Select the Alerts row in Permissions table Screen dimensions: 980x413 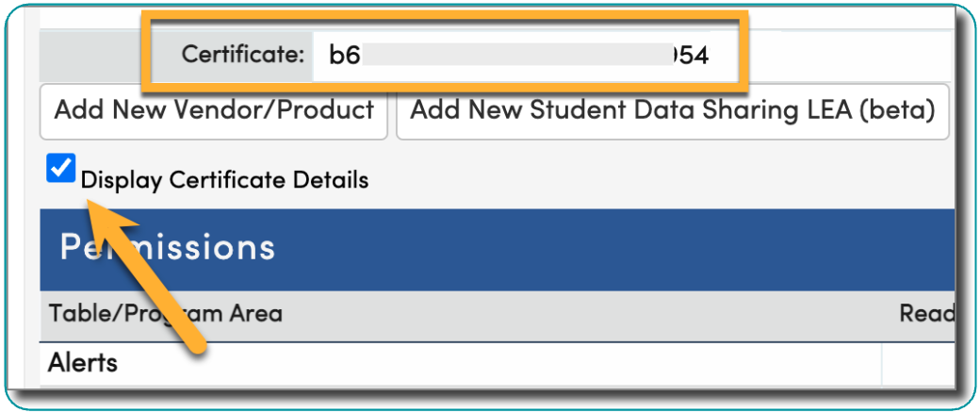[83, 362]
